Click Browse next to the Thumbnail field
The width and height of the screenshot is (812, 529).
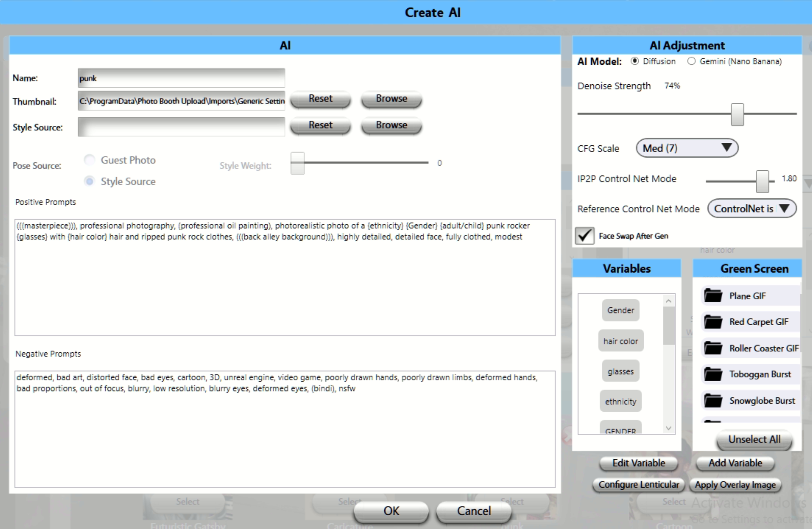[391, 99]
